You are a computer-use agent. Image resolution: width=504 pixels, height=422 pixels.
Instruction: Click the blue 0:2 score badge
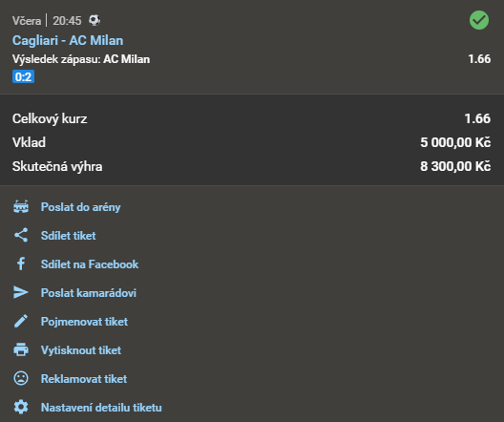point(23,76)
